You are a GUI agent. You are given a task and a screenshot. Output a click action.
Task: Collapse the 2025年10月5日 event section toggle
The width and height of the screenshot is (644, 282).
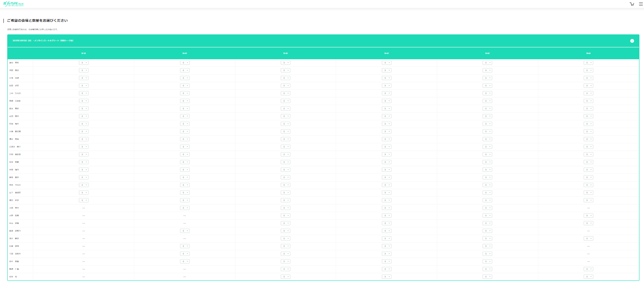(x=632, y=41)
